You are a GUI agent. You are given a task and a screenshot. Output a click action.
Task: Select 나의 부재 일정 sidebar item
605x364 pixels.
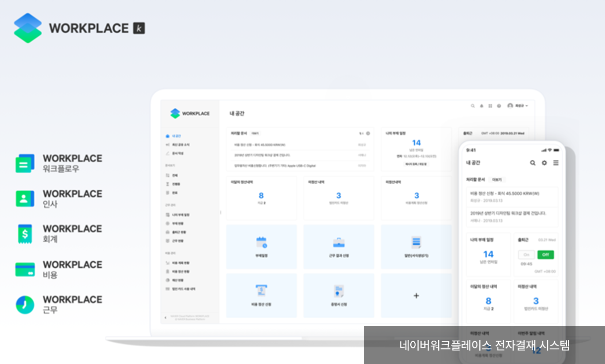[178, 215]
